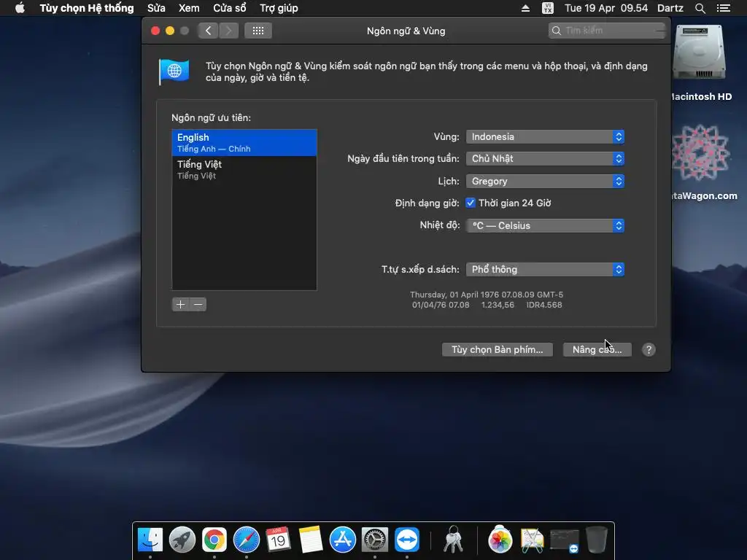Open the Vùng dropdown showing Indonesia

(x=545, y=136)
